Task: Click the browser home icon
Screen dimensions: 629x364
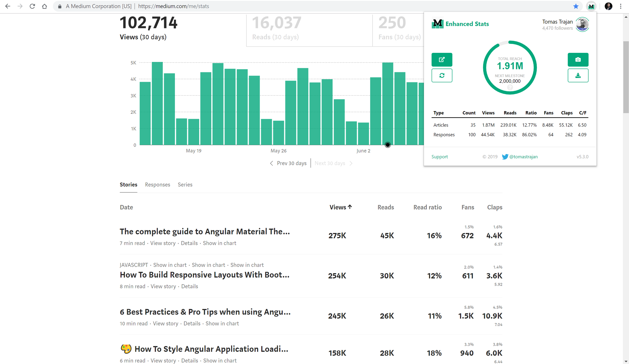Action: tap(45, 6)
